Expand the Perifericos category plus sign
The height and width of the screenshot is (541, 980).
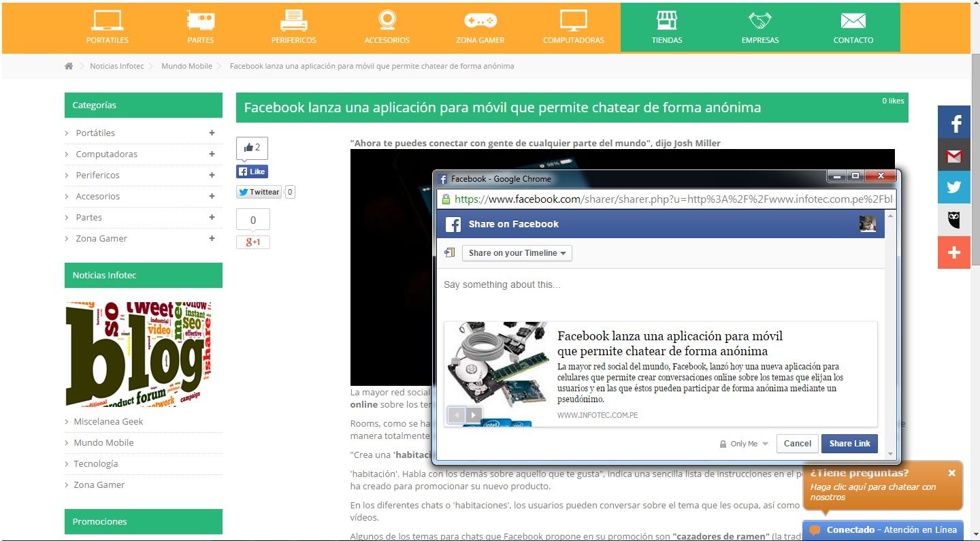click(x=212, y=175)
